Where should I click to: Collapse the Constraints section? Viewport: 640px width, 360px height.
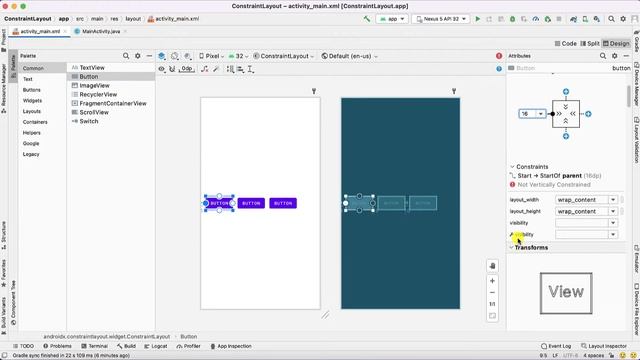click(512, 167)
